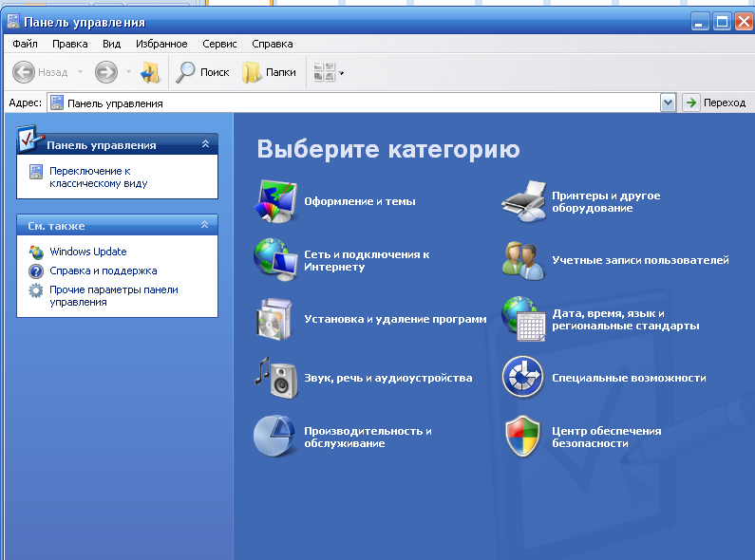Open the Вид menu

111,44
